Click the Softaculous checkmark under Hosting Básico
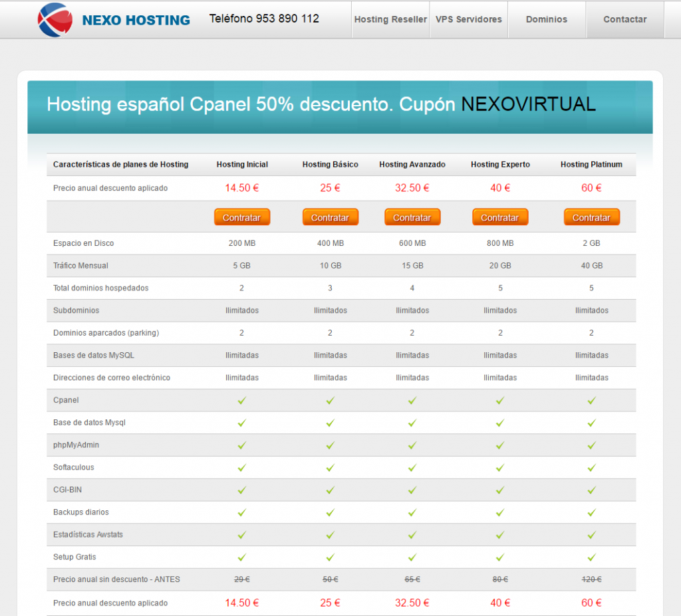This screenshot has width=681, height=616. tap(330, 468)
